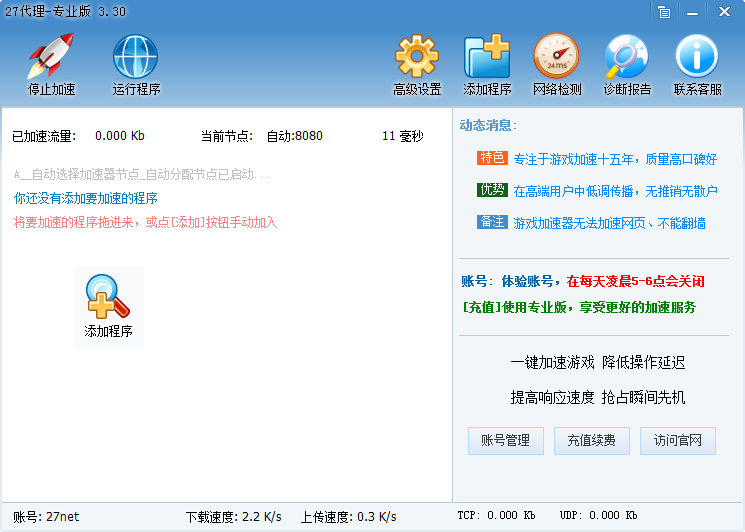Run 网络检测 speed gauge icon

tap(556, 57)
